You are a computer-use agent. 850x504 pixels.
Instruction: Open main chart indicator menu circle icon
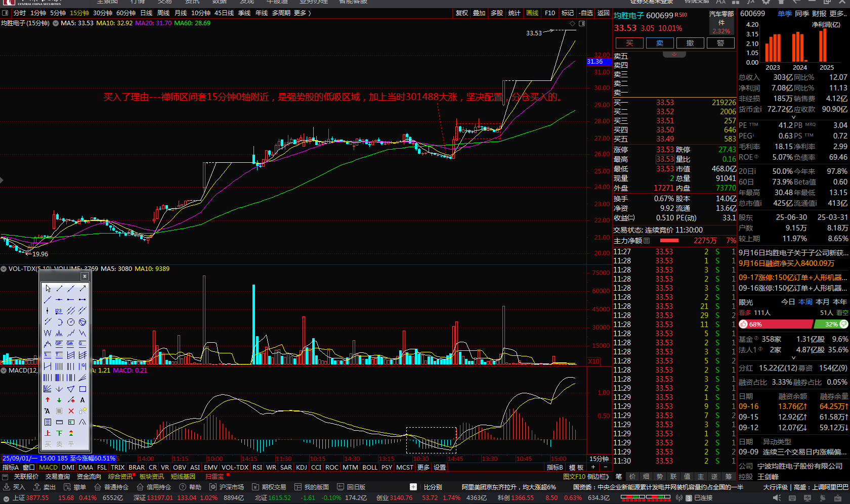55,23
